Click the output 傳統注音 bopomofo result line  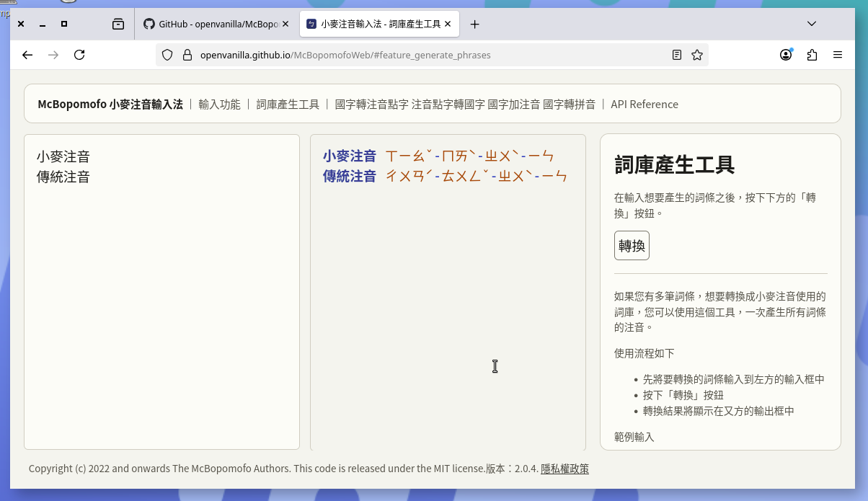[445, 176]
